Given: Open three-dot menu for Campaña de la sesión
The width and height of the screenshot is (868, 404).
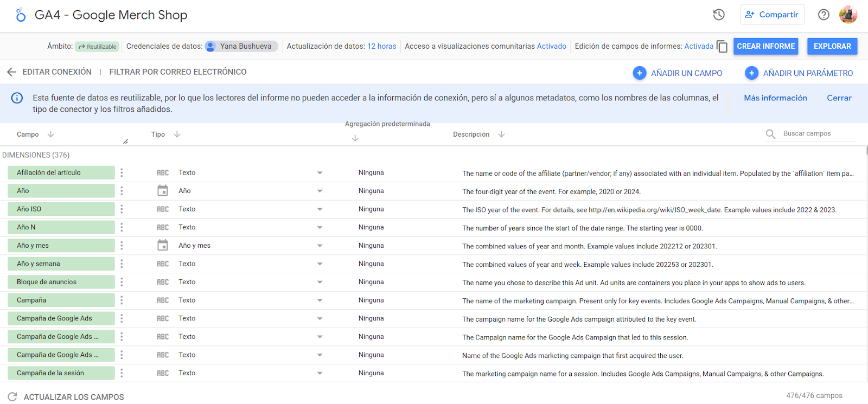Looking at the screenshot, I should [122, 373].
